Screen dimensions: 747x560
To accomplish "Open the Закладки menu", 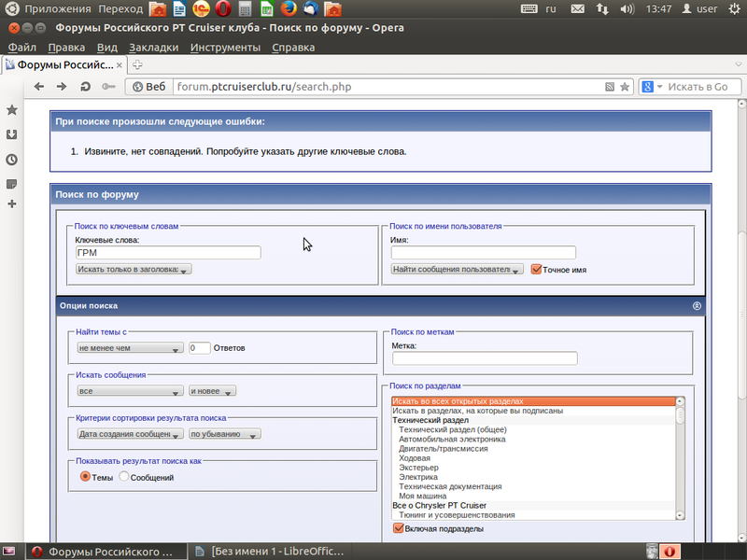I will pyautogui.click(x=153, y=48).
